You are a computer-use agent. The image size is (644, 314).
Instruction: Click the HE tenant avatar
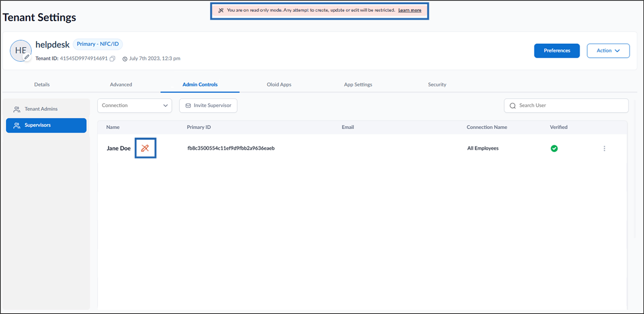[21, 51]
